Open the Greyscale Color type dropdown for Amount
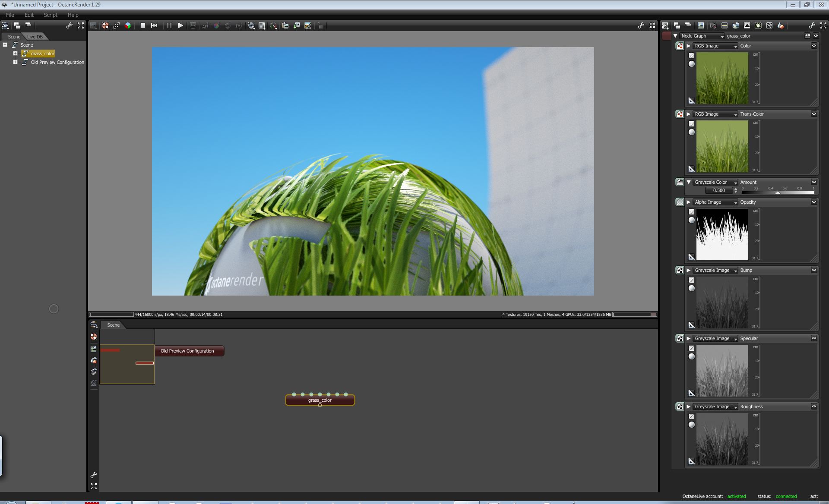The height and width of the screenshot is (504, 829). (715, 183)
